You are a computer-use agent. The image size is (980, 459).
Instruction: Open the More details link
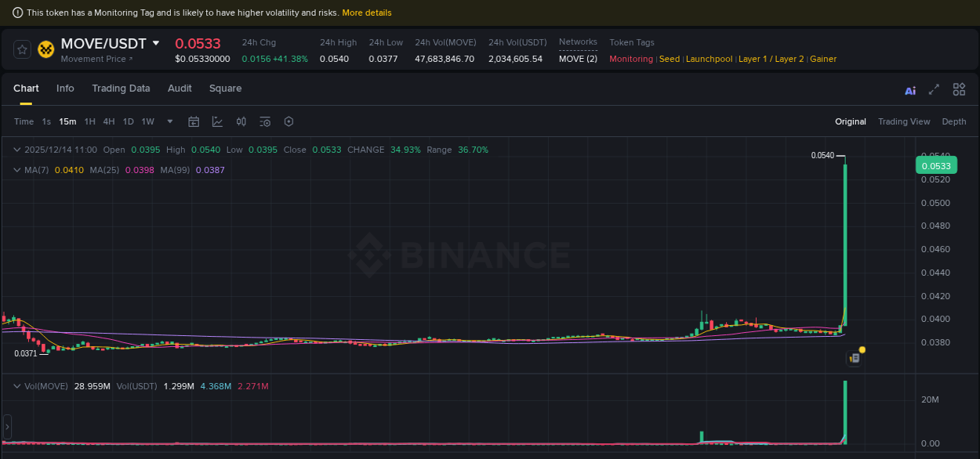pyautogui.click(x=366, y=12)
